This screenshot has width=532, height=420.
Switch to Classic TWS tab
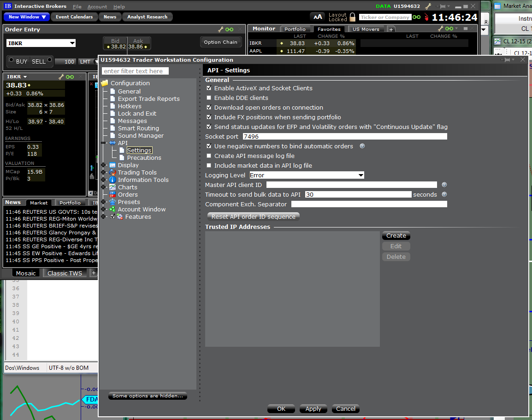coord(65,273)
